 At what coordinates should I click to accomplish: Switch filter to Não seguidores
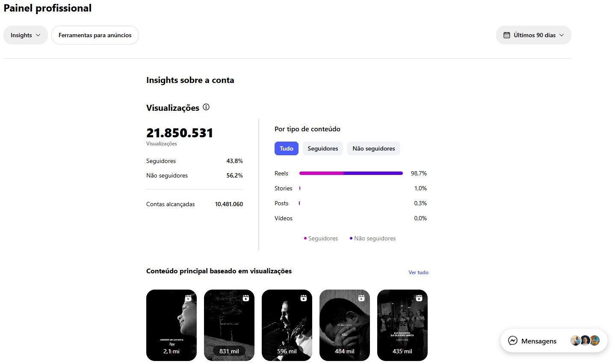[374, 148]
